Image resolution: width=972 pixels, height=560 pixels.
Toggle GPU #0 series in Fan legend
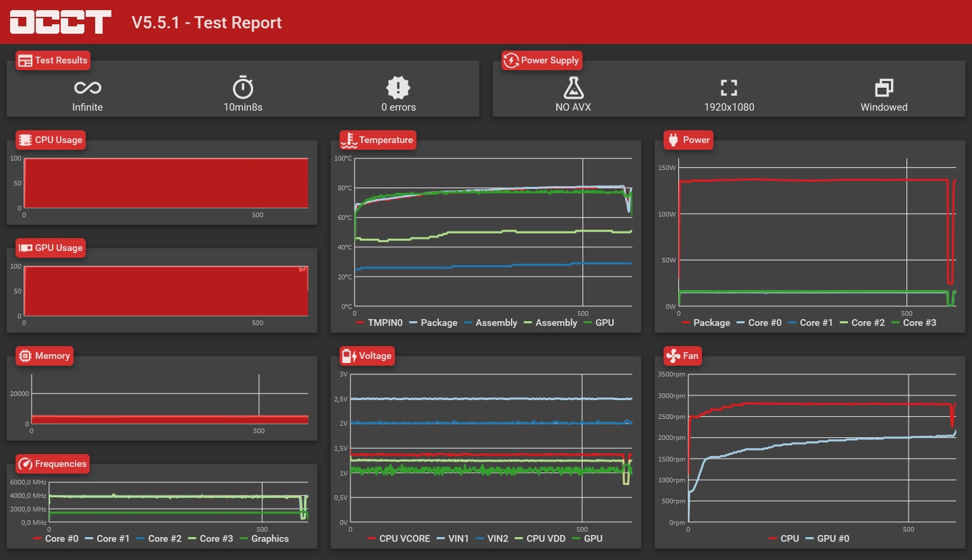coord(827,538)
